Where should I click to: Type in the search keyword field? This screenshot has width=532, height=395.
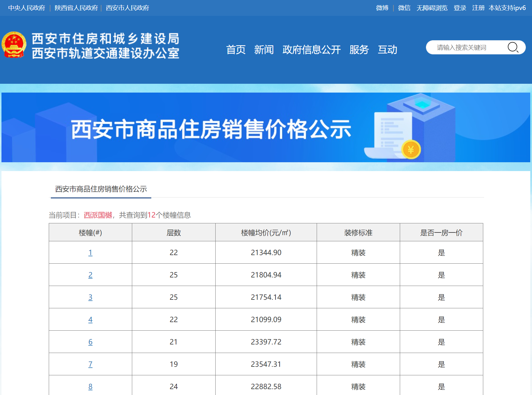[x=467, y=47]
